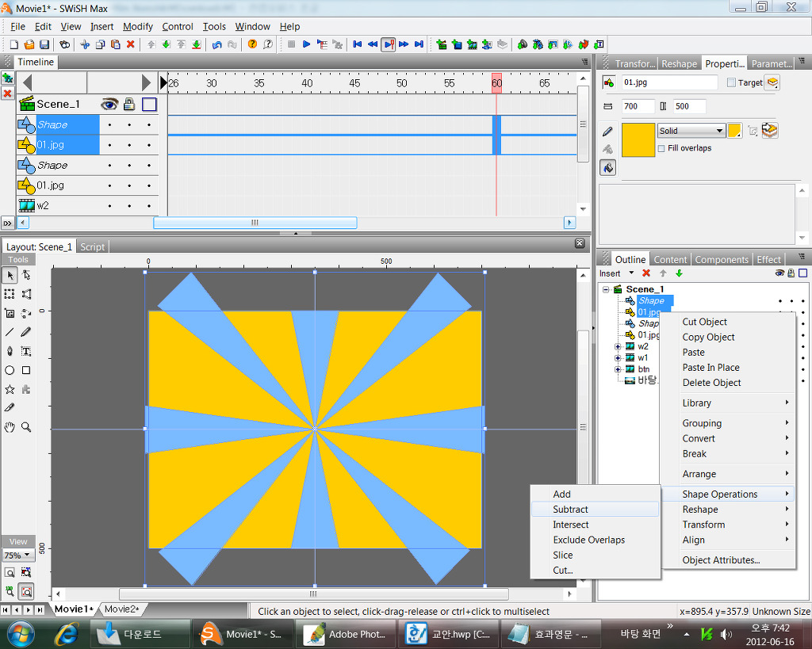Check the Fill overlaps option
This screenshot has height=649, width=812.
coord(661,148)
